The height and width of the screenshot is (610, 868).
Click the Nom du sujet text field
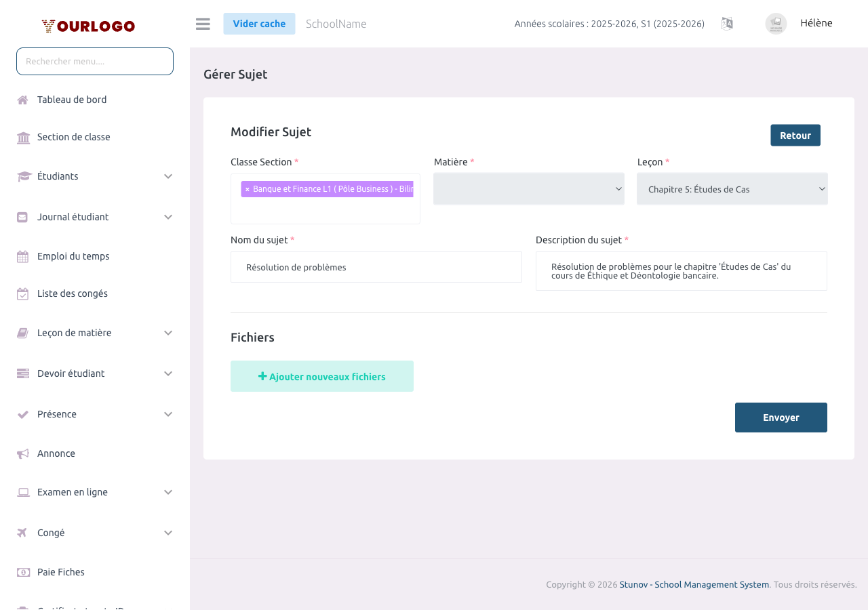(x=376, y=267)
